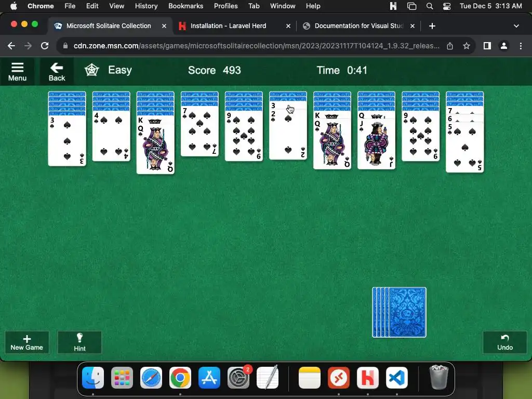Open Chrome from the Dock
Image resolution: width=532 pixels, height=399 pixels.
(180, 378)
